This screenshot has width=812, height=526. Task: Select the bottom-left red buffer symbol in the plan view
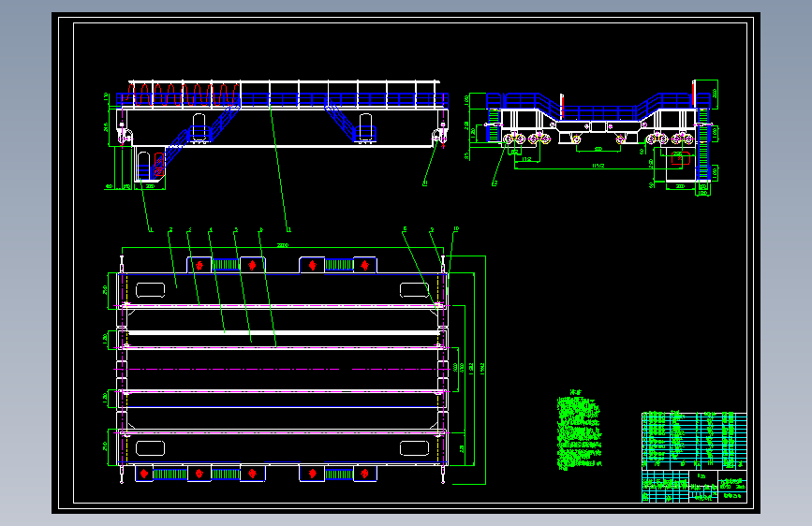click(144, 474)
